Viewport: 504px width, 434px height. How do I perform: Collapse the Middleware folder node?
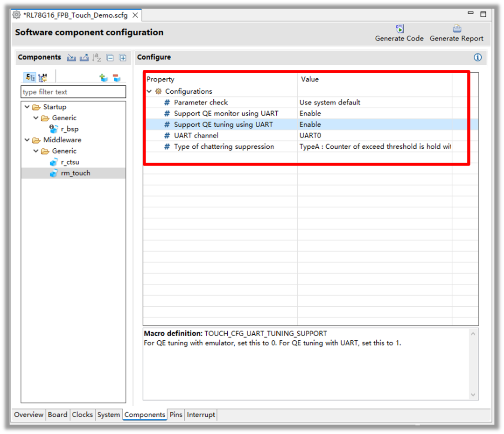[27, 140]
